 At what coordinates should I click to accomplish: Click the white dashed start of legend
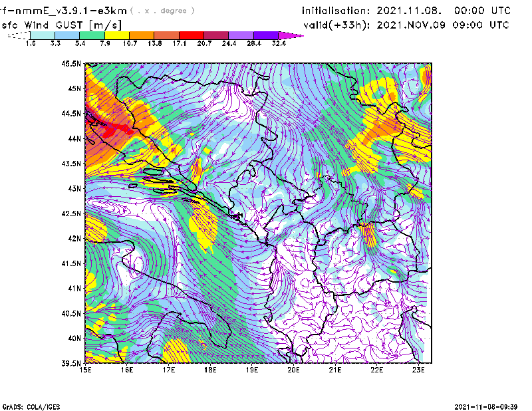(19, 35)
